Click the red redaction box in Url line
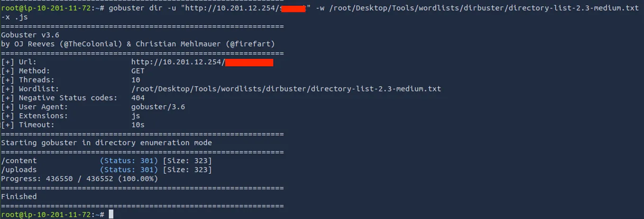Image resolution: width=644 pixels, height=219 pixels. 249,62
